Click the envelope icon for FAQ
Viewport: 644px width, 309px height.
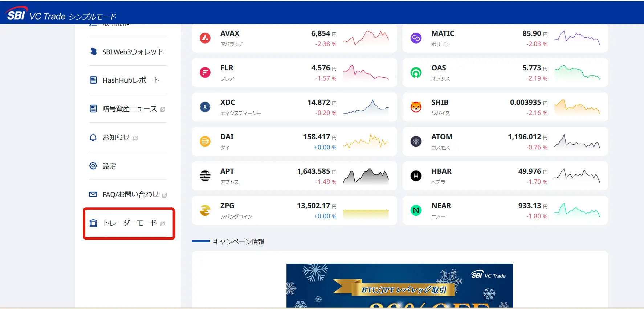(x=93, y=194)
